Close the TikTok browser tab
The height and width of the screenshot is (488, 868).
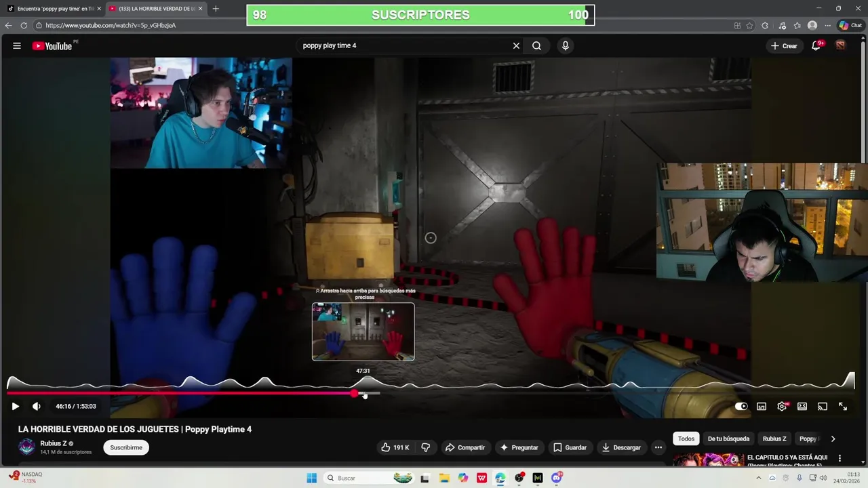pyautogui.click(x=99, y=8)
